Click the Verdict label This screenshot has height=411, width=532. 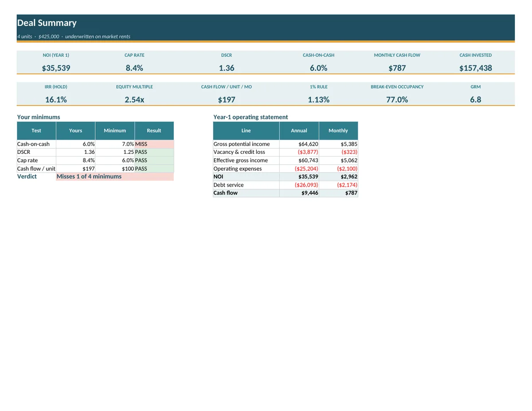tap(27, 176)
